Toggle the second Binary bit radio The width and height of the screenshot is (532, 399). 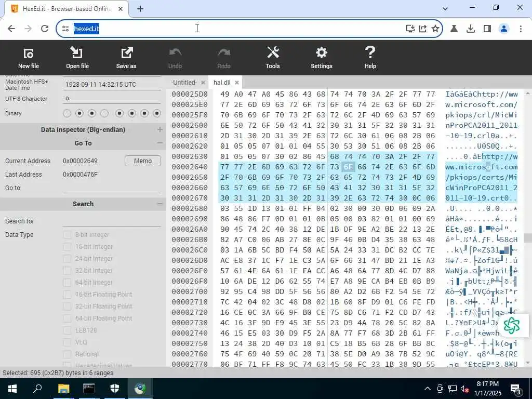point(79,113)
